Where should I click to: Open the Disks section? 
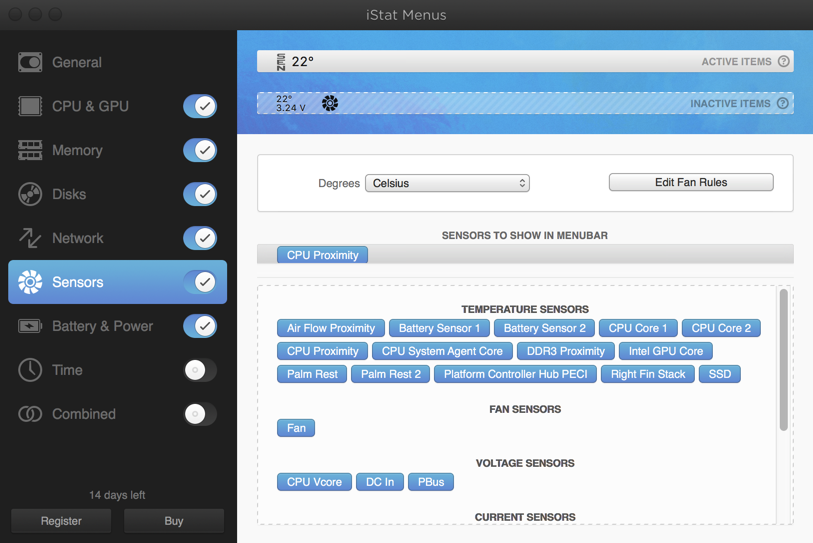coord(117,194)
